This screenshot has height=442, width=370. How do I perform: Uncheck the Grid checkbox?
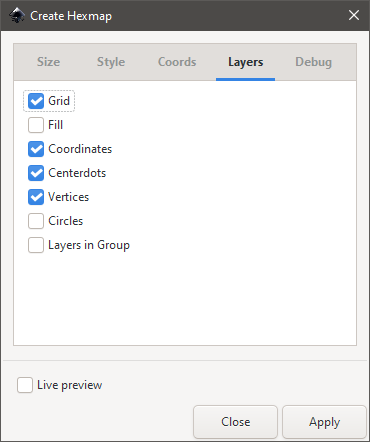(x=36, y=101)
